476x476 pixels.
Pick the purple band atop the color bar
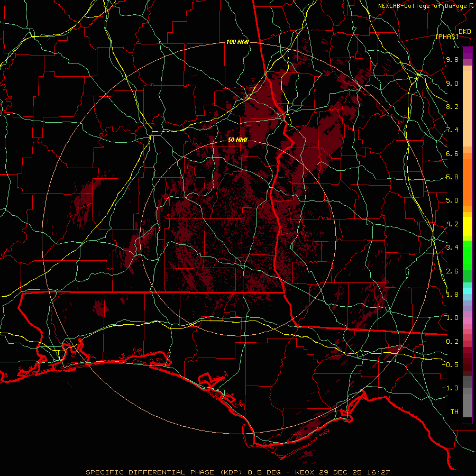click(x=467, y=53)
